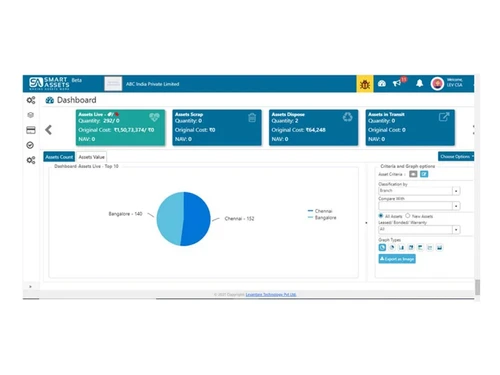Open the Choose Options dropdown button
Screen dimensions: 500x375
[456, 156]
